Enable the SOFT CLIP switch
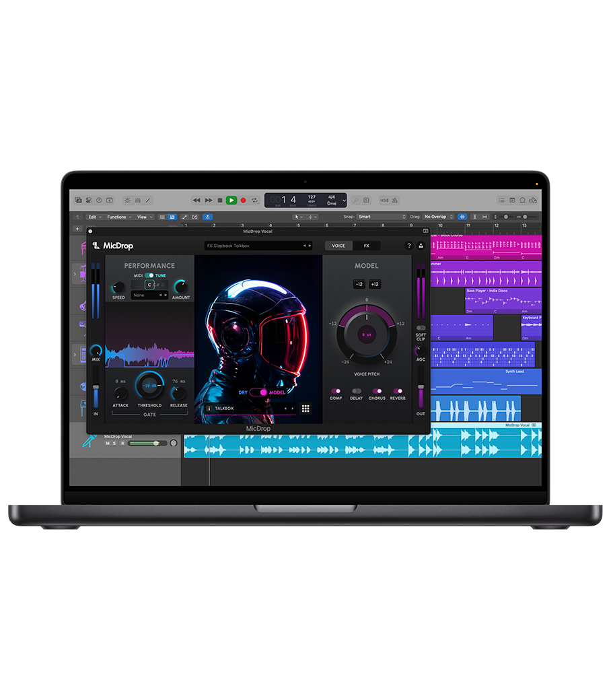The width and height of the screenshot is (611, 700). point(421,328)
